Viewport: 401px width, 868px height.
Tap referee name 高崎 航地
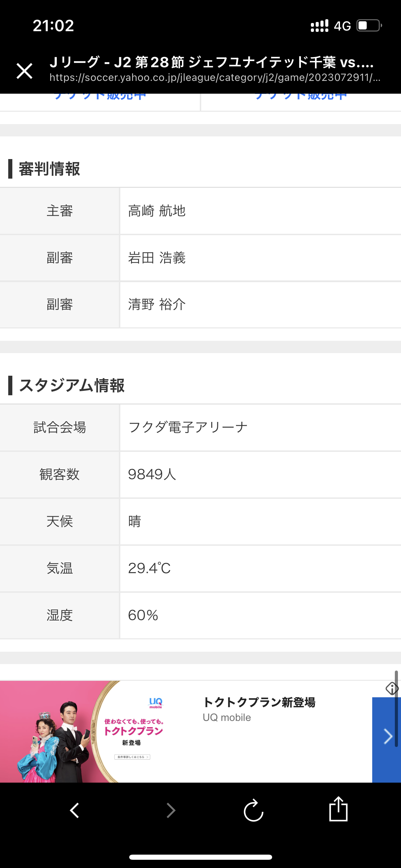pos(157,211)
